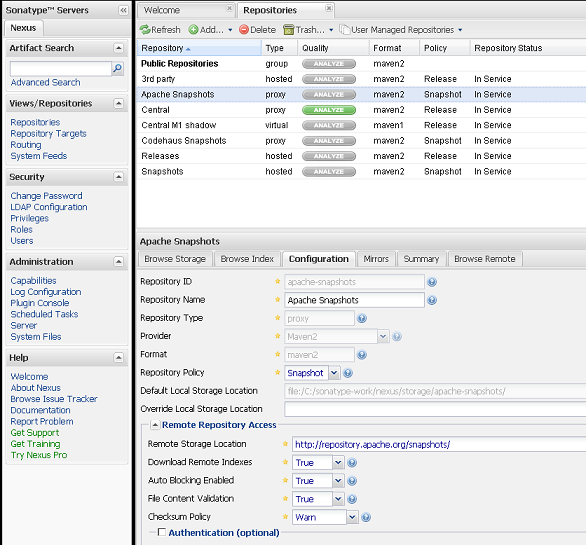Click the help icon beside Format field
The width and height of the screenshot is (586, 545).
click(361, 355)
